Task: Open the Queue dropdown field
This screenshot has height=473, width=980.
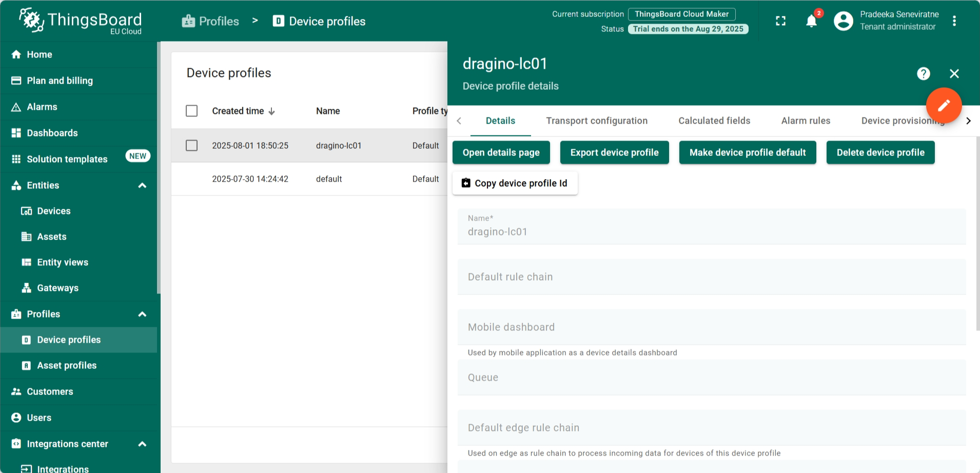Action: tap(712, 378)
